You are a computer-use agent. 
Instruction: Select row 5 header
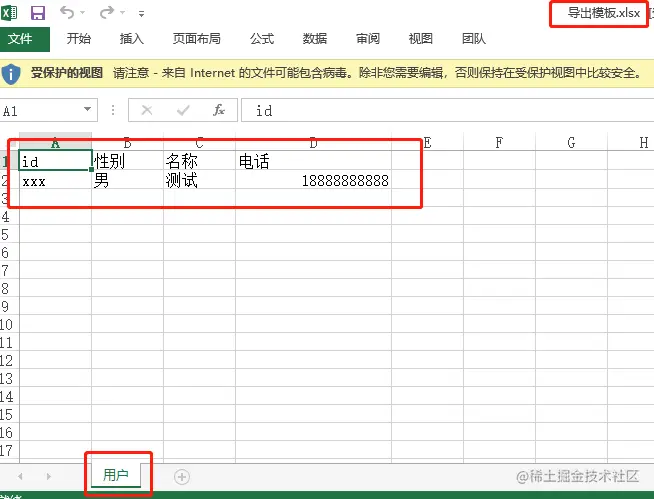(9, 234)
